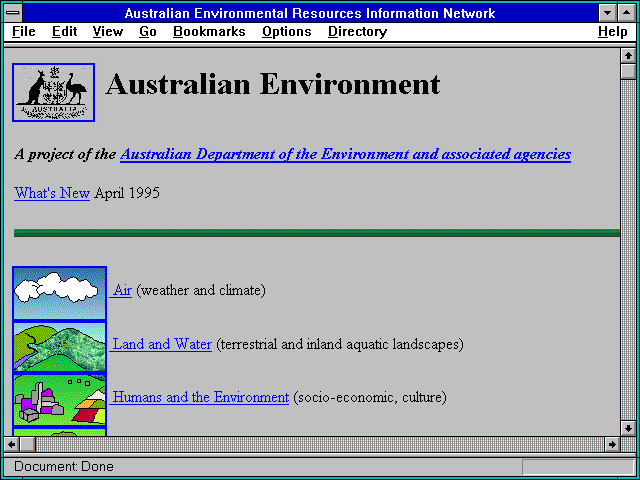Click the (weather and climate) description text
Image resolution: width=640 pixels, height=480 pixels.
[x=201, y=290]
